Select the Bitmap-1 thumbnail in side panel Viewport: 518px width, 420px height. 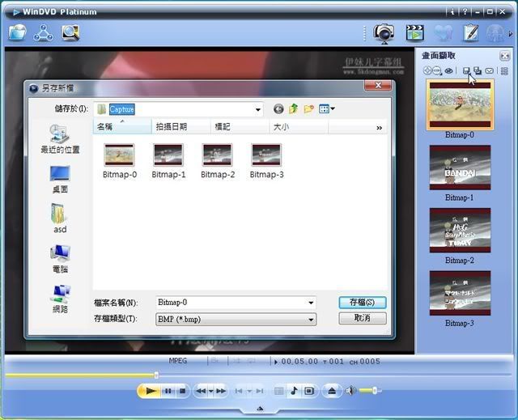point(460,168)
